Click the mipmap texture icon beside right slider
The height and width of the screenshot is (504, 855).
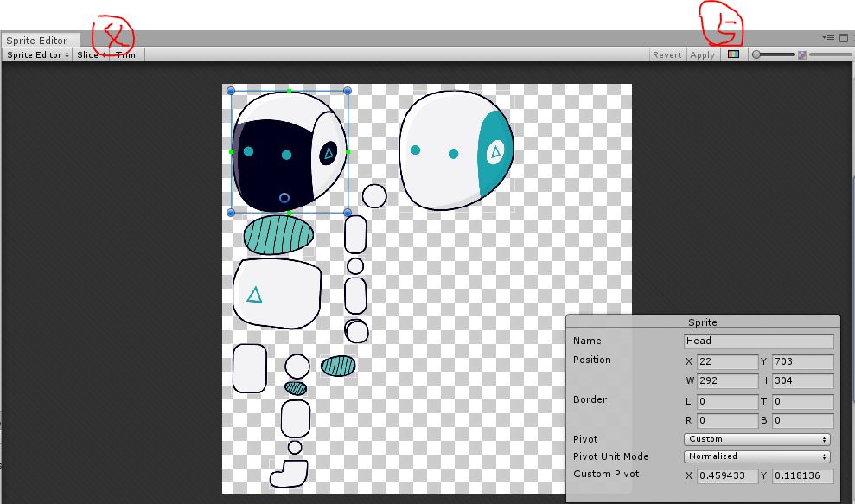(x=802, y=54)
